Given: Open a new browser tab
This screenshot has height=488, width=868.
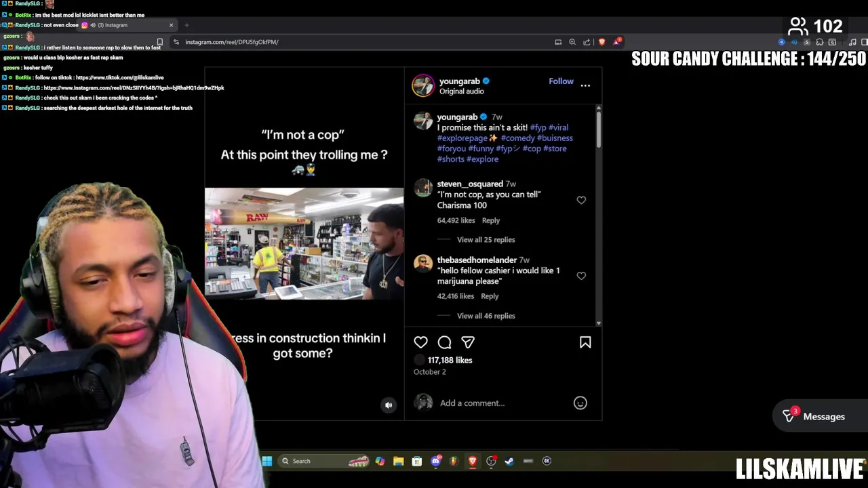Looking at the screenshot, I should pyautogui.click(x=186, y=25).
